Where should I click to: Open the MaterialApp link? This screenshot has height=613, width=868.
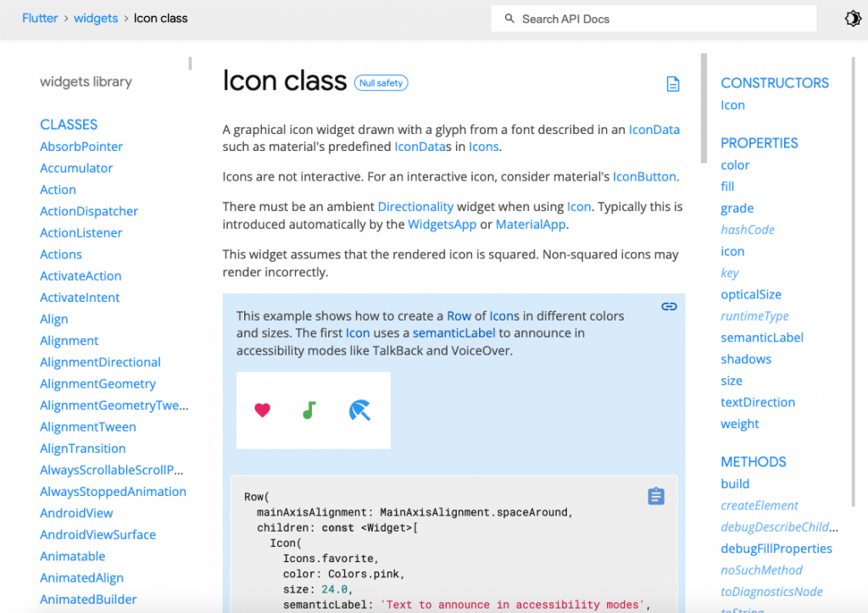pyautogui.click(x=531, y=225)
